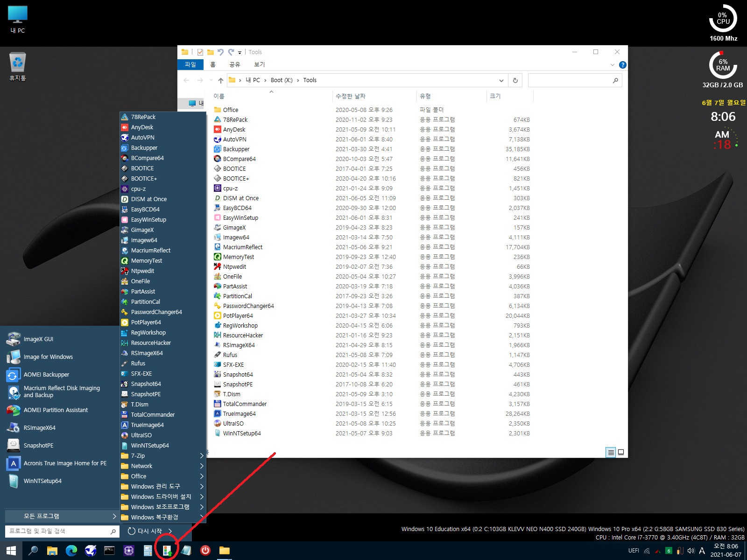Open explorer help question mark icon
Viewport: 747px width, 560px height.
622,65
